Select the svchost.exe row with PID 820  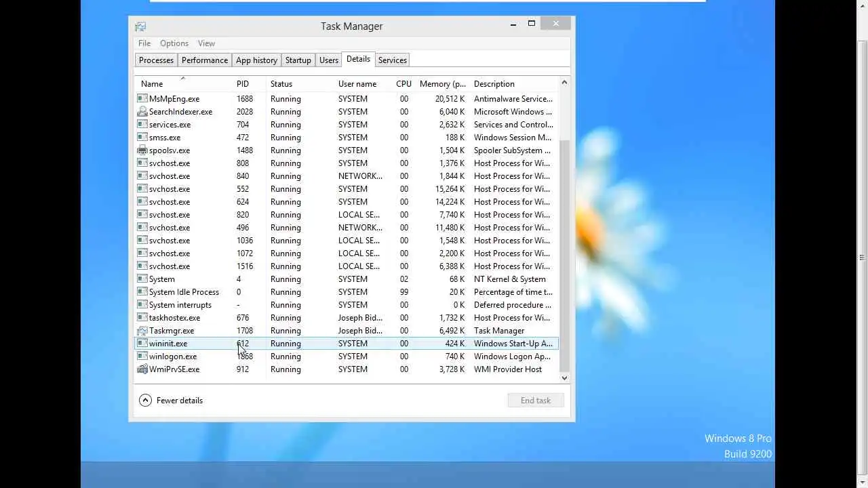(347, 214)
